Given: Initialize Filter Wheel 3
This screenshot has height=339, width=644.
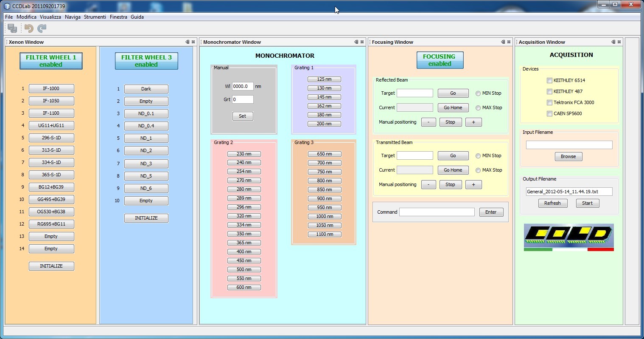Looking at the screenshot, I should click(x=146, y=218).
